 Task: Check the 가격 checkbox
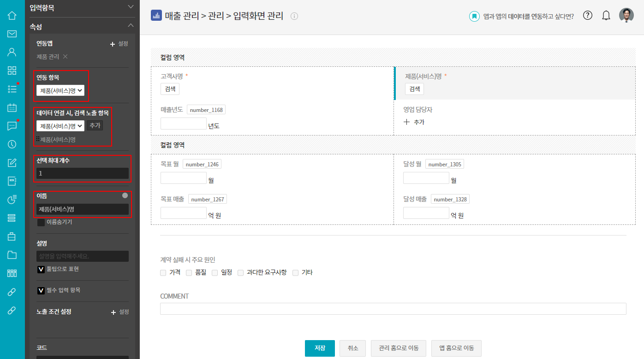(x=163, y=273)
